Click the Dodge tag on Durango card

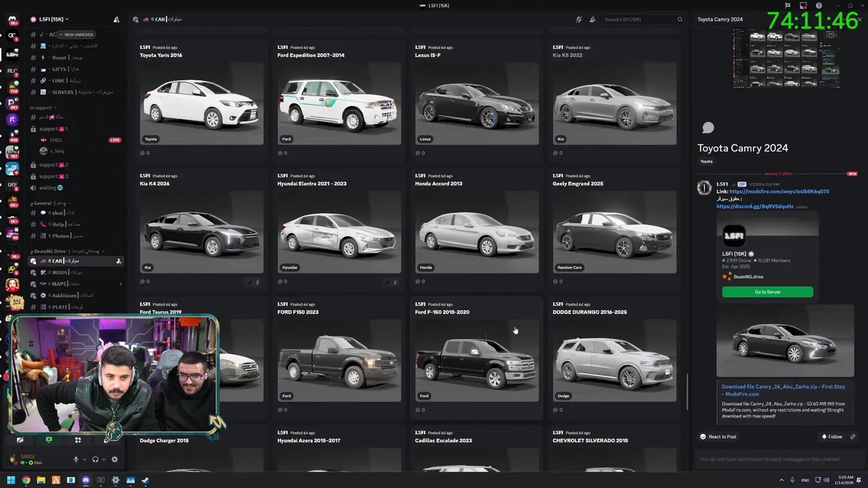[x=564, y=396]
